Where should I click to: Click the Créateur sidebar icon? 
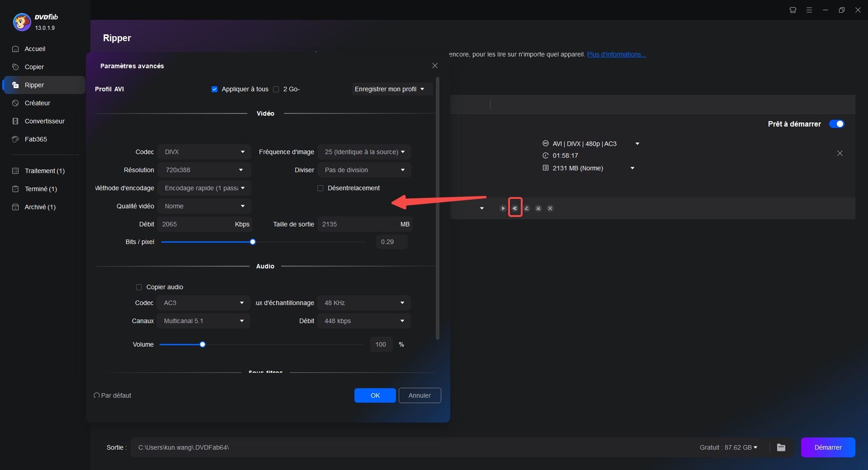pyautogui.click(x=15, y=103)
